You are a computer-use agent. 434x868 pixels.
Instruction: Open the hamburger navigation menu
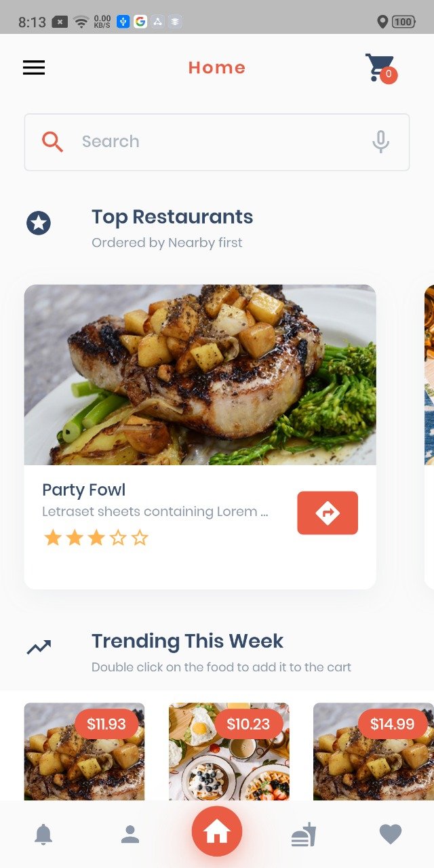pos(34,68)
